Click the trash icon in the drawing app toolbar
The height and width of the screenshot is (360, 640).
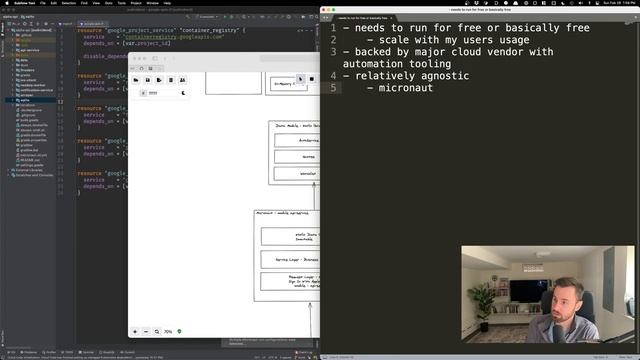click(x=171, y=80)
